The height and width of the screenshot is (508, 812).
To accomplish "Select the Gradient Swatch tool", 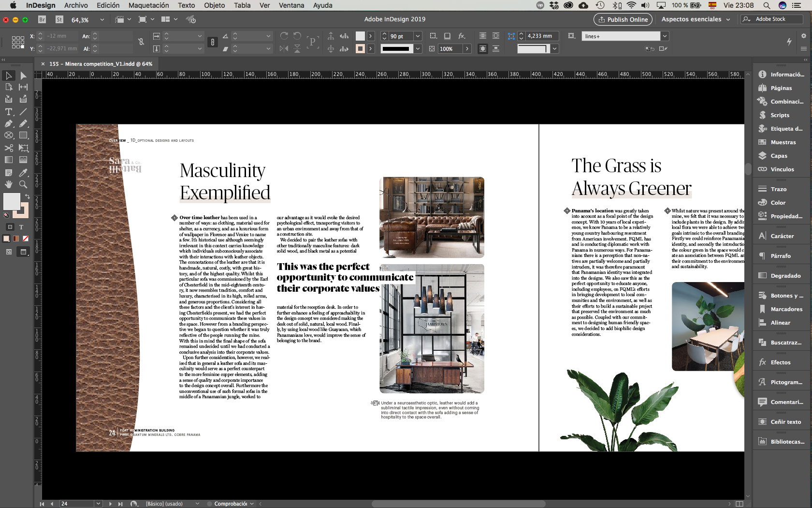I will coord(9,160).
